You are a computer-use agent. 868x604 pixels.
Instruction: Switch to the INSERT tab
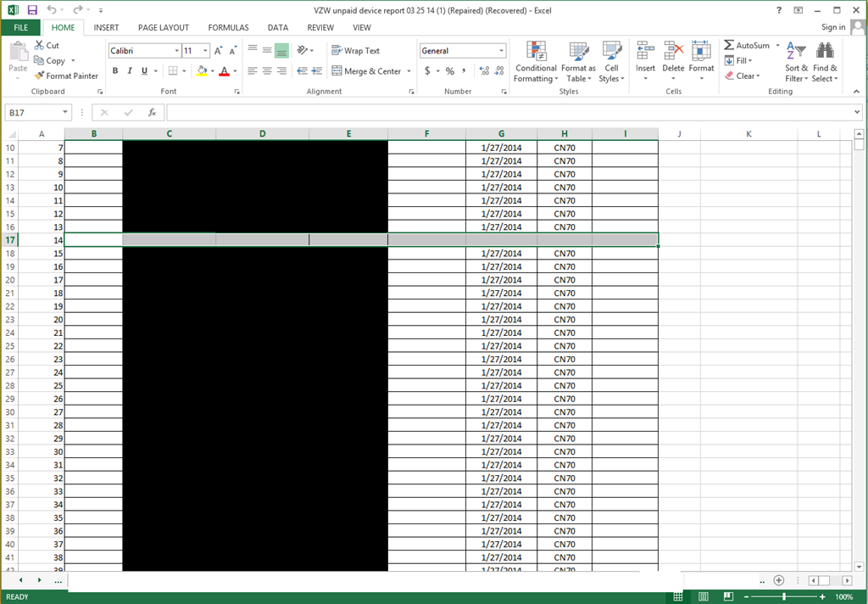[106, 28]
